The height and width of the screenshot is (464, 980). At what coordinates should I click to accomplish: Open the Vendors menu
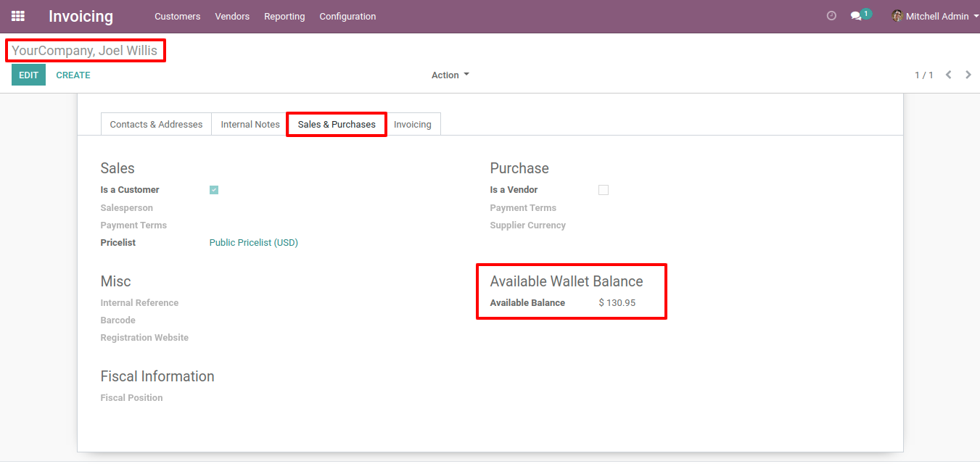pos(232,16)
